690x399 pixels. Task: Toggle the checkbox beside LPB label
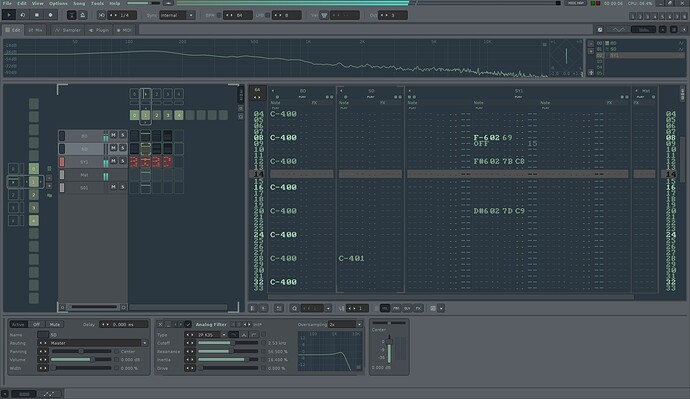tap(268, 15)
